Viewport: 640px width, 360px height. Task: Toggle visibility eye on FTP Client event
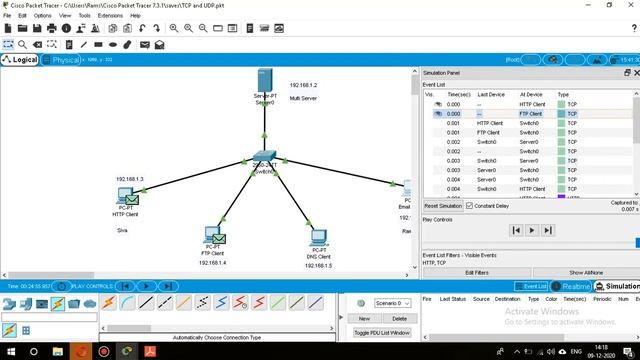(x=438, y=114)
